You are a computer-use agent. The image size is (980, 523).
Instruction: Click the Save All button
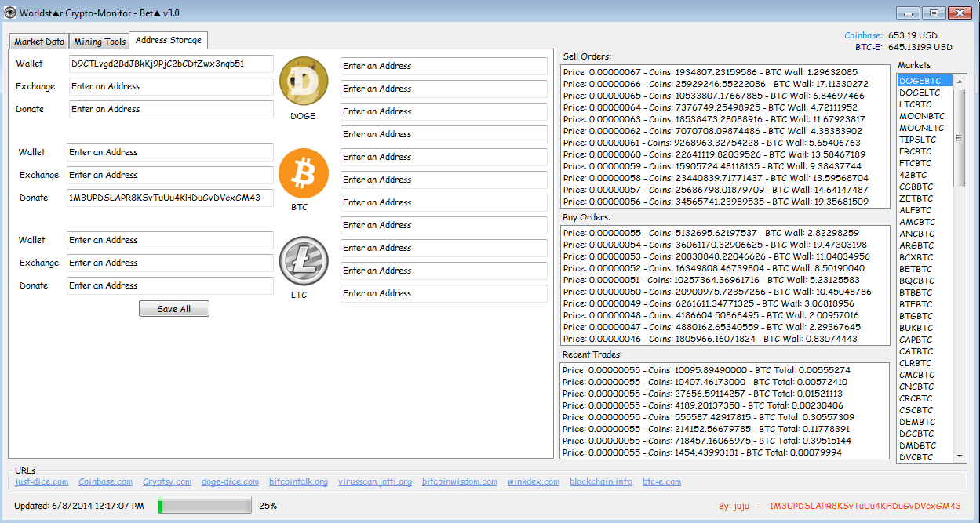[174, 309]
